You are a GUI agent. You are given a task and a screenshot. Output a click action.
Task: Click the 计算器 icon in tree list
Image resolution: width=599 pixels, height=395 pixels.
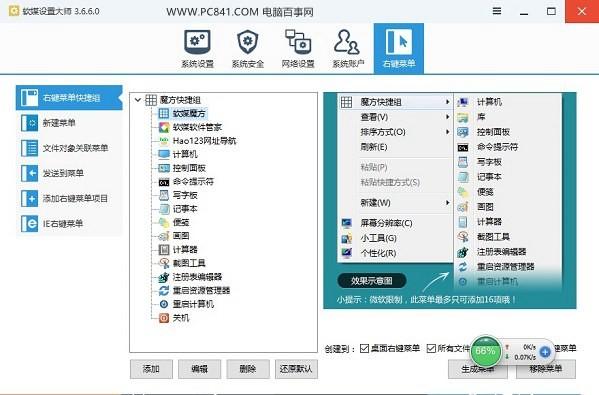pyautogui.click(x=164, y=250)
